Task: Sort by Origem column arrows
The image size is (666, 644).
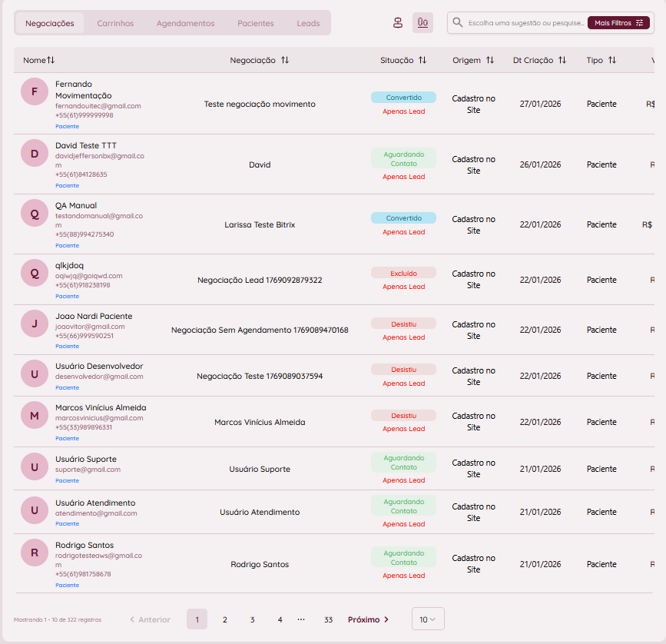Action: 490,60
